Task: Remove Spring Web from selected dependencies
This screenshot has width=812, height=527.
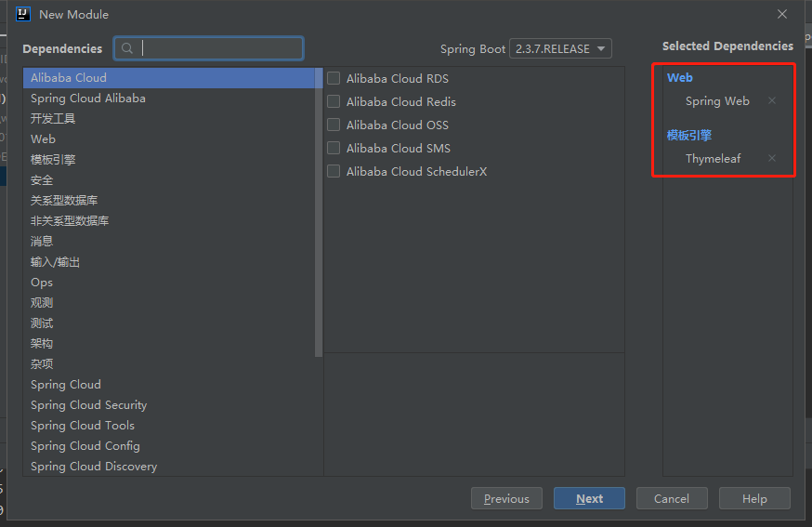Action: click(x=772, y=100)
